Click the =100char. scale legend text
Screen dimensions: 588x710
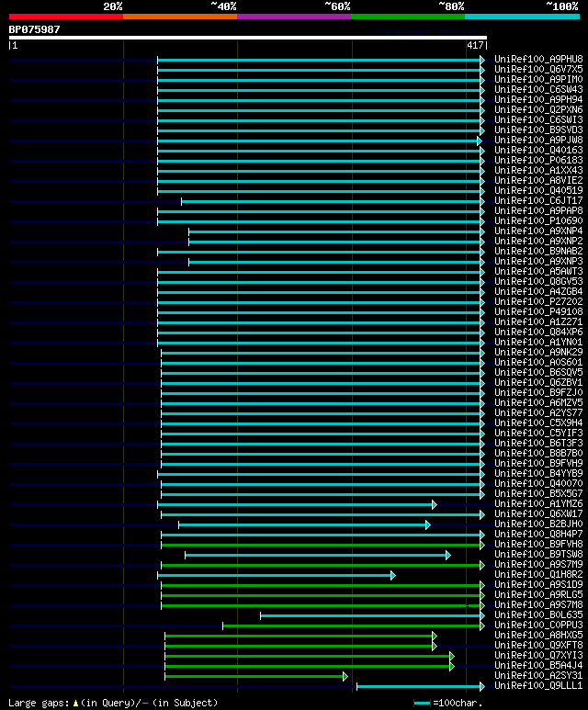coord(458,703)
